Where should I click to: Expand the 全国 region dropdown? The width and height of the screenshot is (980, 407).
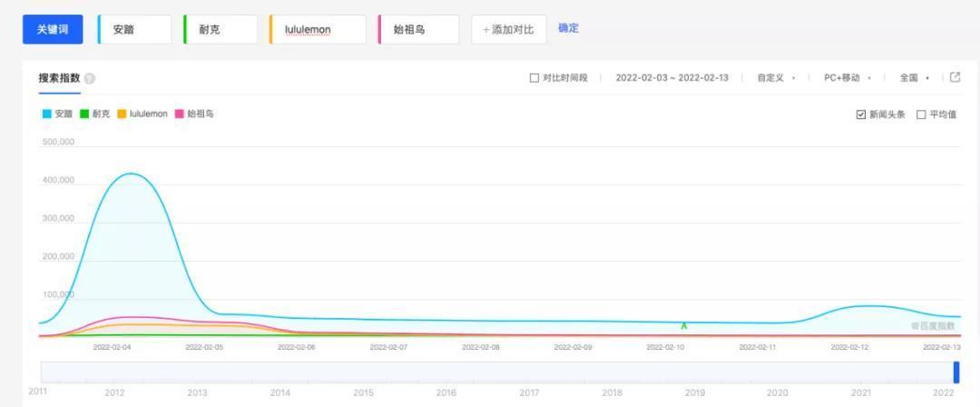[x=915, y=78]
